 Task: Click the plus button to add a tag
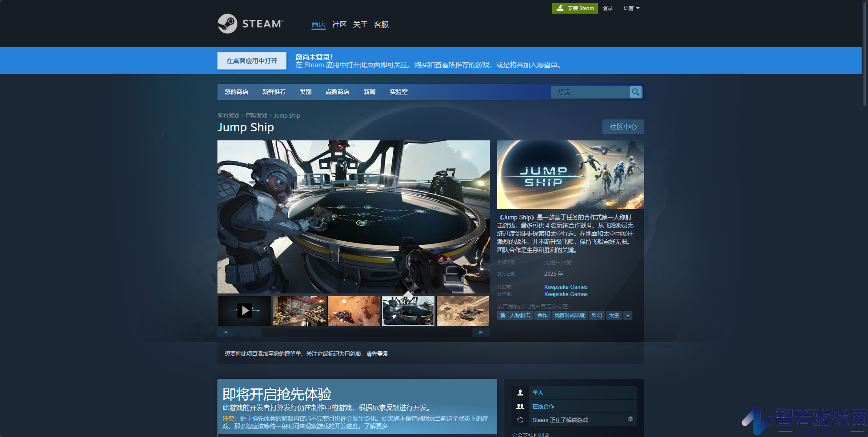[x=628, y=315]
